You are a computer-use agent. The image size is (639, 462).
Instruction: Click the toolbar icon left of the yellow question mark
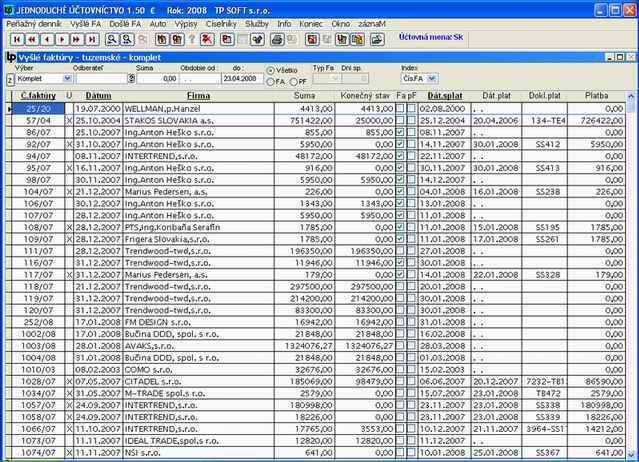coord(177,40)
